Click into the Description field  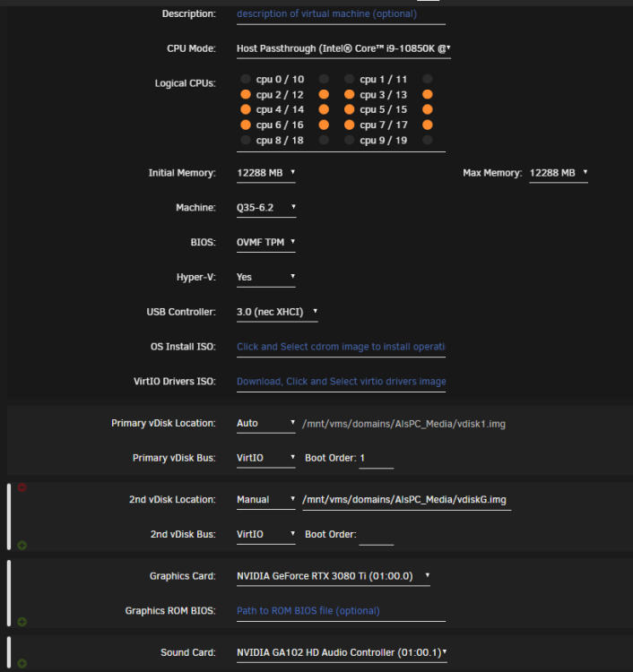coord(341,14)
